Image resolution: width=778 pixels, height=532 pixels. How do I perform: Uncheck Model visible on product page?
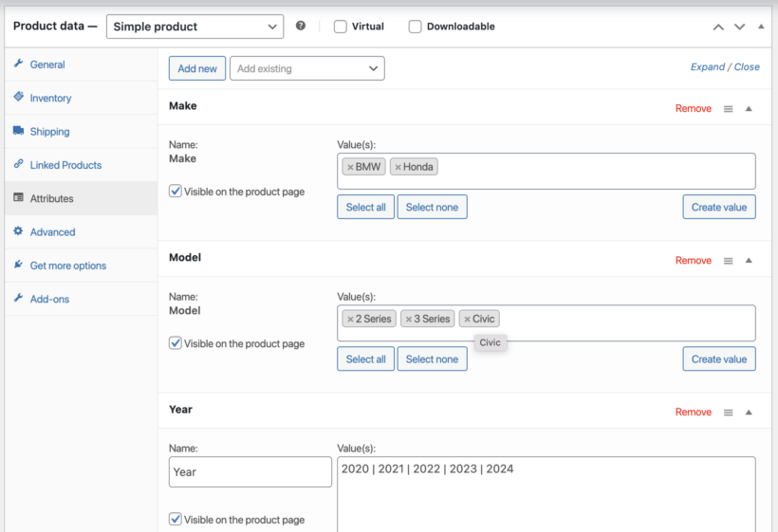coord(176,343)
